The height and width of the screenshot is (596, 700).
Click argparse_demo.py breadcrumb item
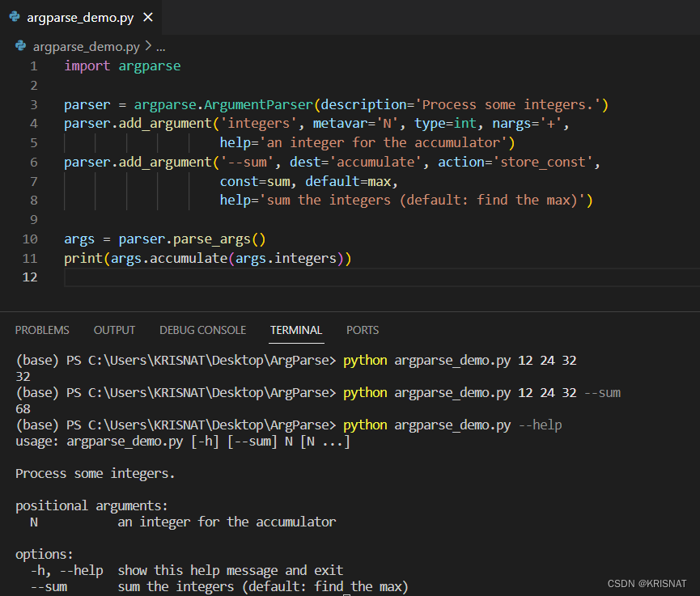click(86, 46)
